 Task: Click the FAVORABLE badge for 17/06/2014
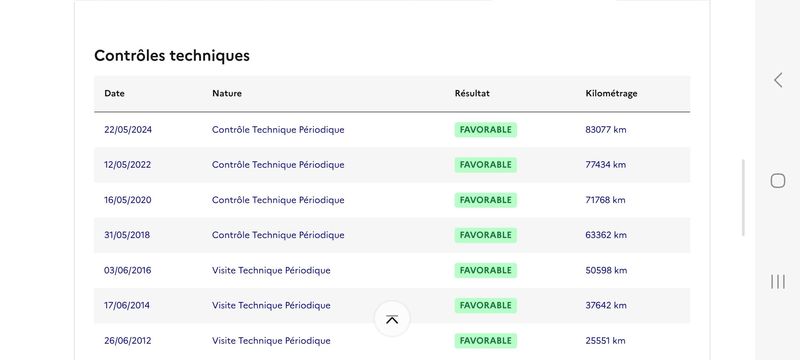[486, 305]
